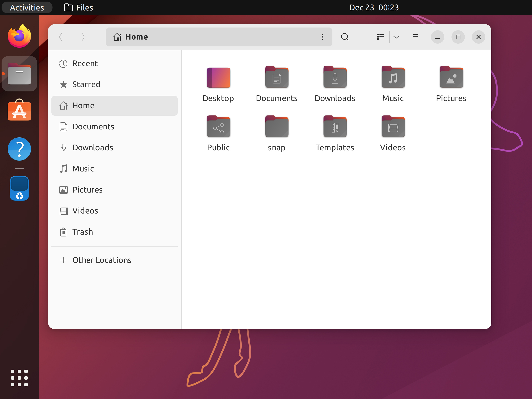
Task: Select Starred in the sidebar
Action: click(x=86, y=84)
